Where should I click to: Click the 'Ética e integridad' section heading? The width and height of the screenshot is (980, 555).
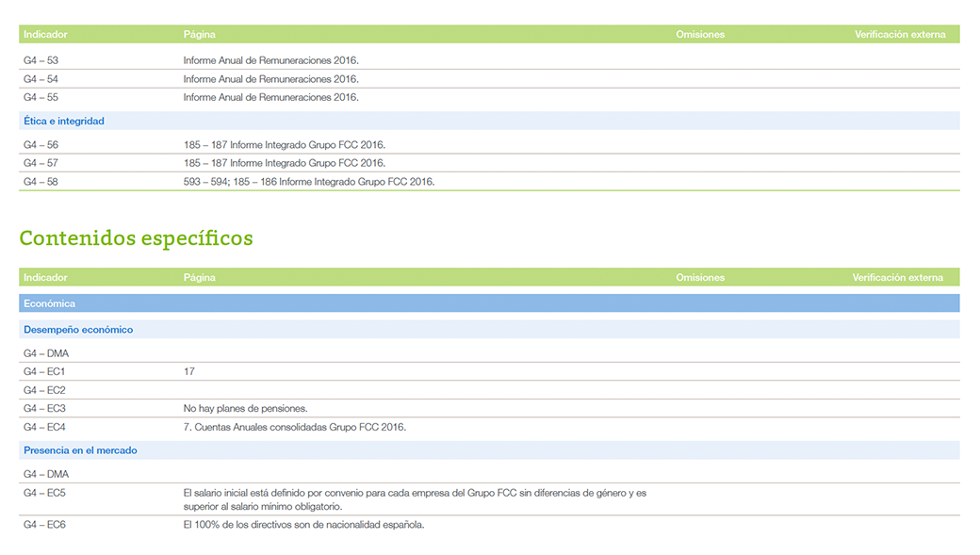click(64, 122)
